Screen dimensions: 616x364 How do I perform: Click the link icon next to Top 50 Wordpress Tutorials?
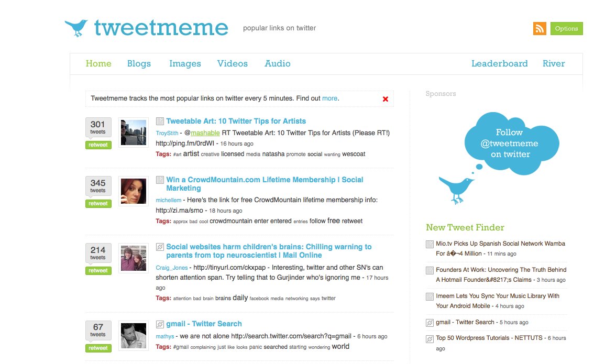[x=430, y=338]
